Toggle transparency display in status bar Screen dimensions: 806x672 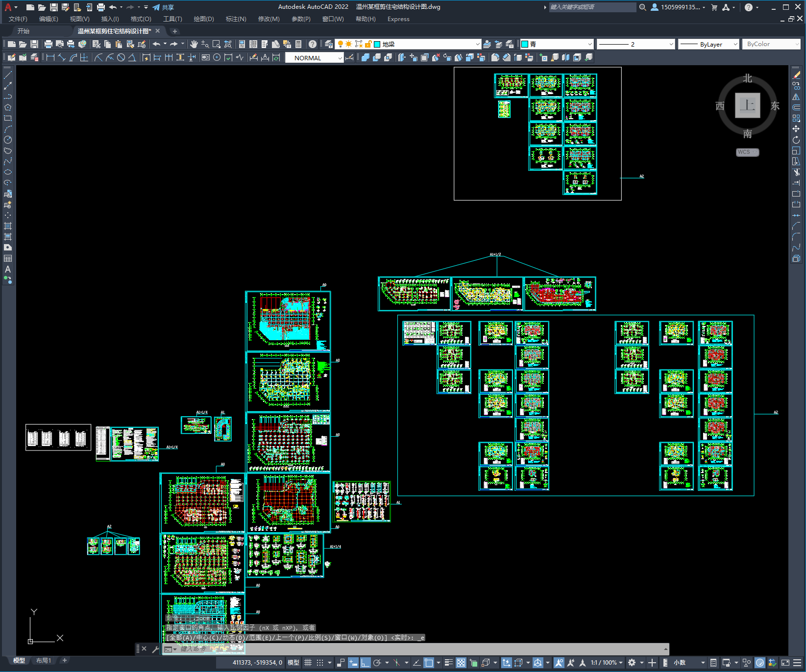[461, 663]
